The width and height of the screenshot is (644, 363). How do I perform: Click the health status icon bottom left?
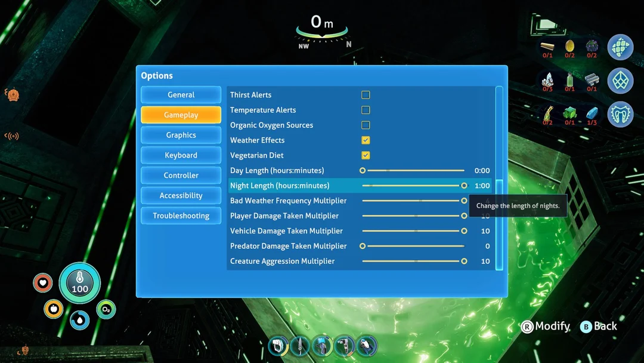(43, 284)
